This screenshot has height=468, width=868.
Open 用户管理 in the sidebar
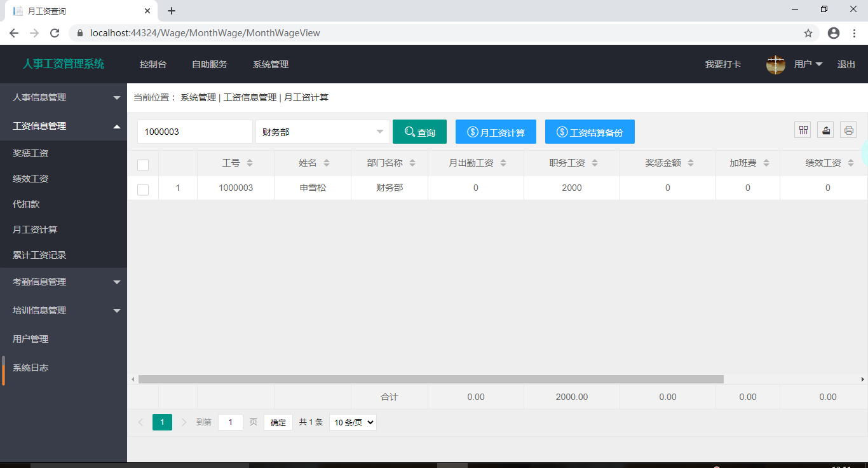(64, 339)
